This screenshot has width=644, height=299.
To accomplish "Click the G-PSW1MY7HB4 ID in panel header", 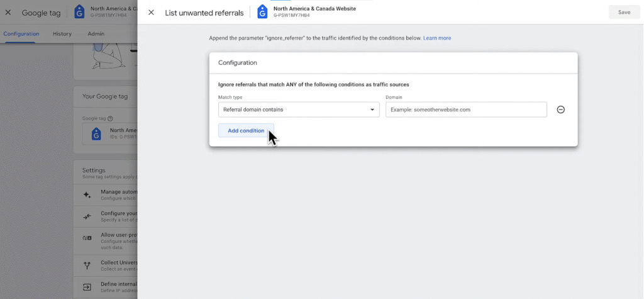I will (292, 15).
